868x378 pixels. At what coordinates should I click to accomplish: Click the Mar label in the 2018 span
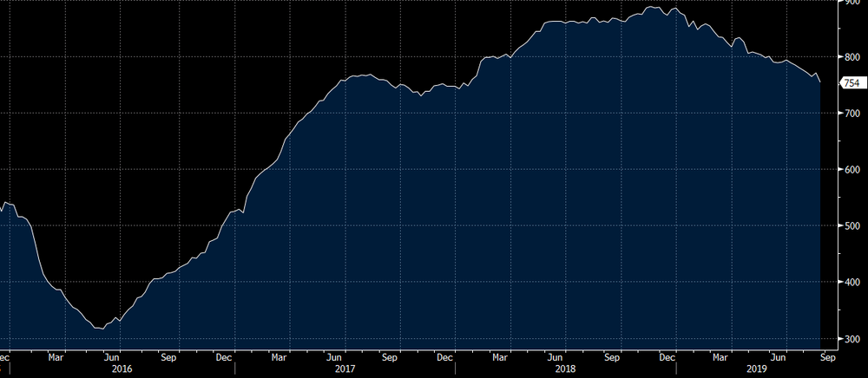pyautogui.click(x=501, y=357)
